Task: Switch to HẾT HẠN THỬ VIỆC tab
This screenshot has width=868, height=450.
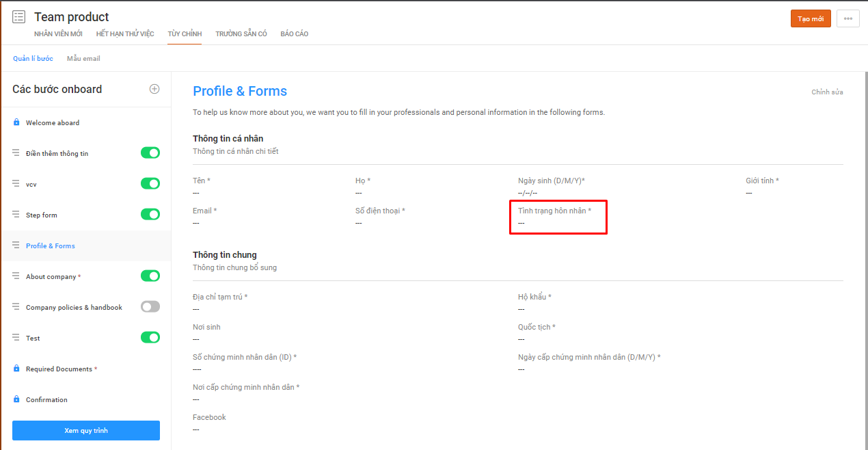Action: click(x=125, y=34)
